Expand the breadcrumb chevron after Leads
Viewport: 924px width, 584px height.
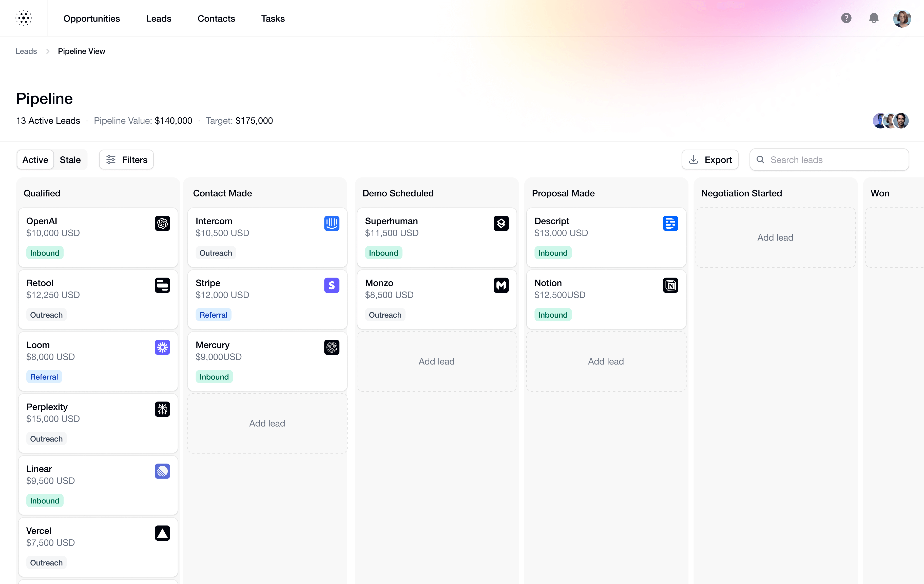pyautogui.click(x=48, y=51)
